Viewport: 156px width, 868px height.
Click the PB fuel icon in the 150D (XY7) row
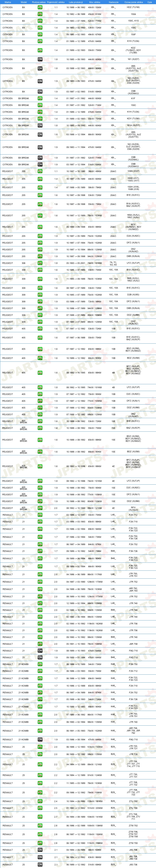[x=40, y=179]
